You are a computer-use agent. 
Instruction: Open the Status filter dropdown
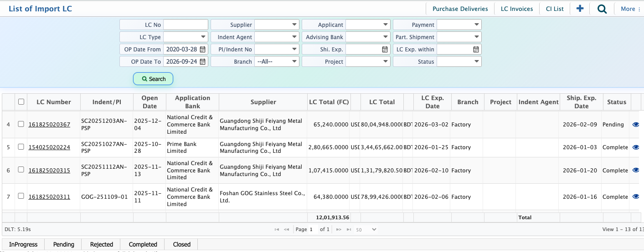(x=459, y=61)
